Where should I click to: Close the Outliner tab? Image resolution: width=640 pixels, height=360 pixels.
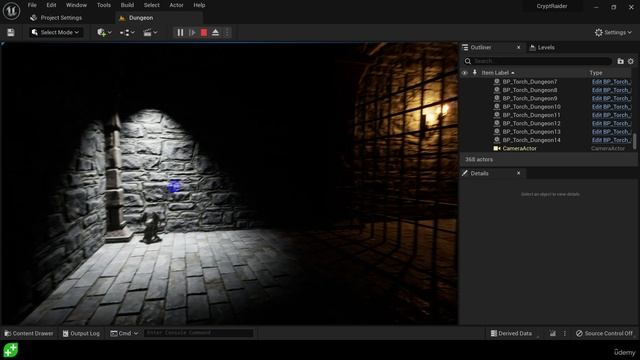click(x=518, y=47)
